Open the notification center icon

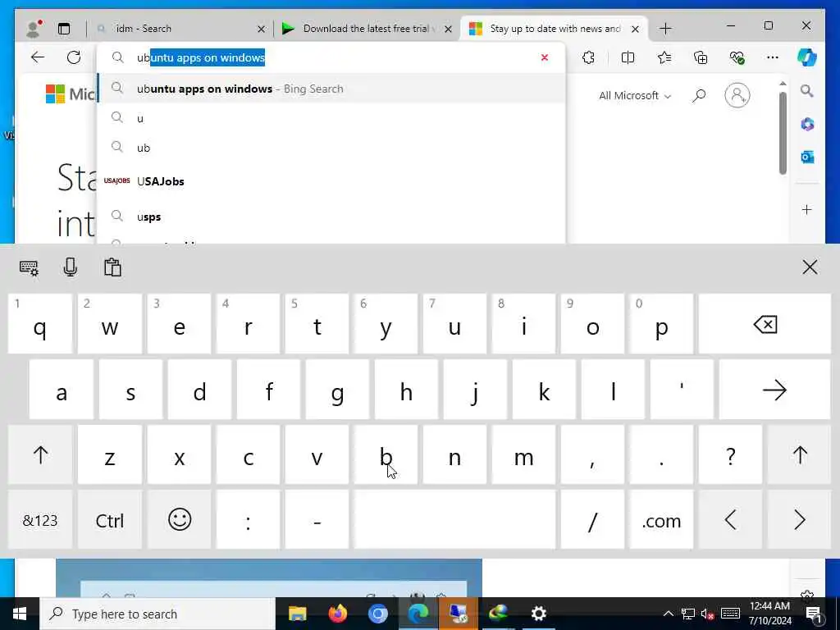pos(813,614)
